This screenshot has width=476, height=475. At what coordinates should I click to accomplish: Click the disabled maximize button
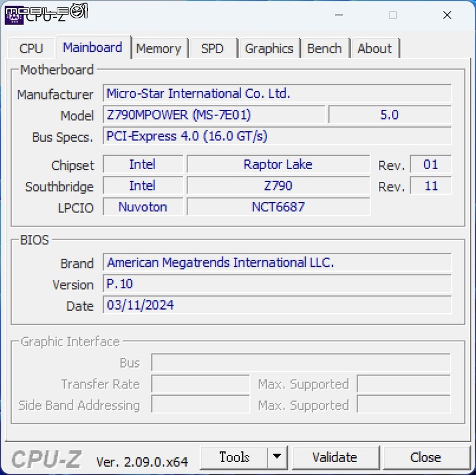(x=393, y=15)
